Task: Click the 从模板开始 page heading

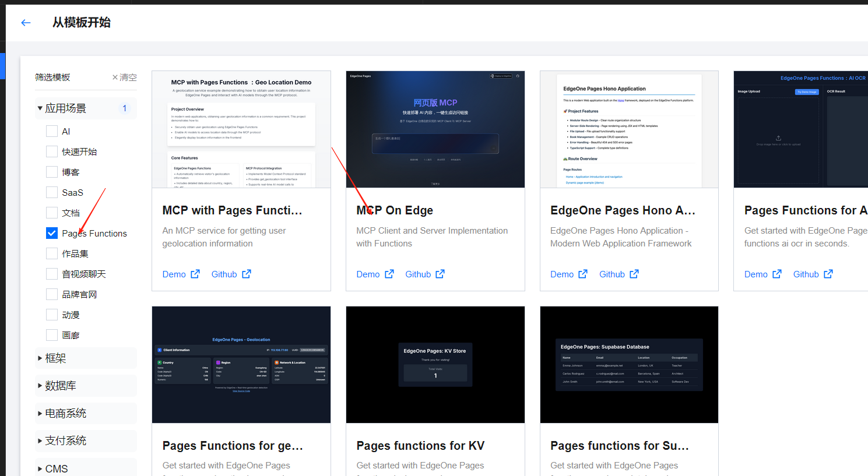Action: tap(82, 23)
